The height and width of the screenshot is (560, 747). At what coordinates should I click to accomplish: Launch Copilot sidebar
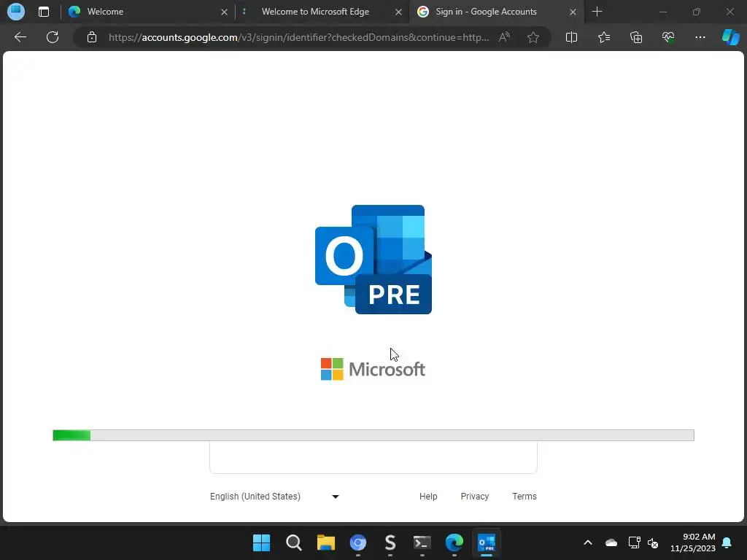pyautogui.click(x=730, y=37)
